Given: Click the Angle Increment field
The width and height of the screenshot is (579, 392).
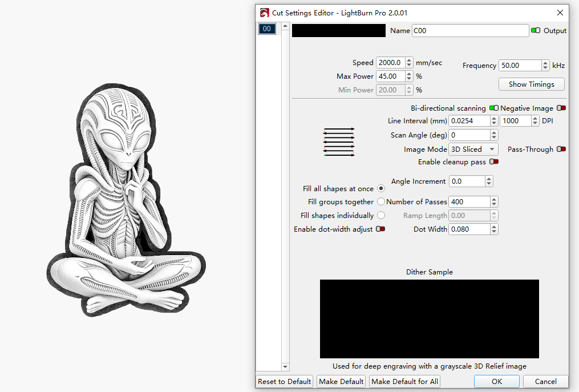Looking at the screenshot, I should 467,181.
